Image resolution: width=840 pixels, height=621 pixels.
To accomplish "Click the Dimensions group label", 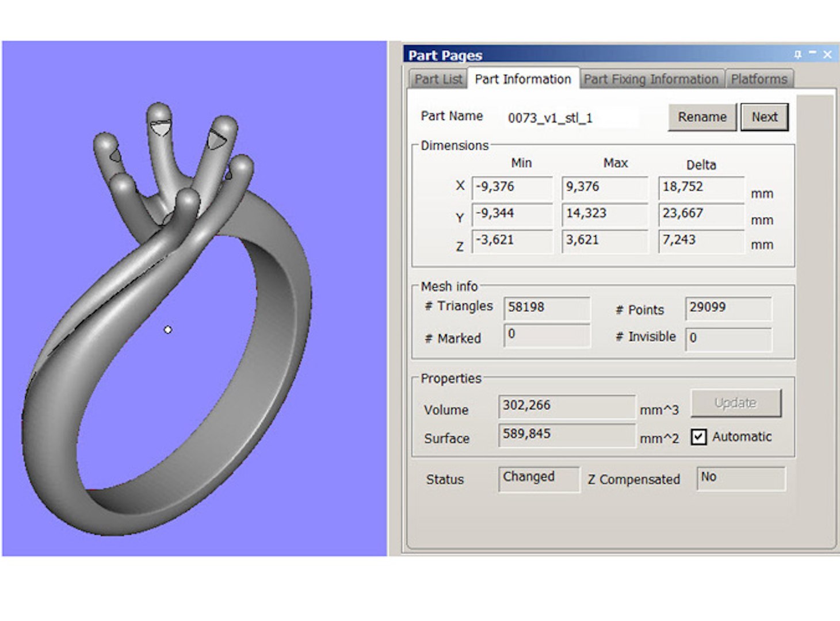I will [455, 146].
